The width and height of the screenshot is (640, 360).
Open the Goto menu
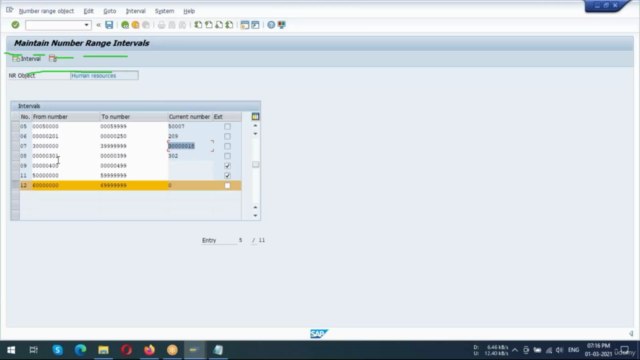tap(109, 11)
